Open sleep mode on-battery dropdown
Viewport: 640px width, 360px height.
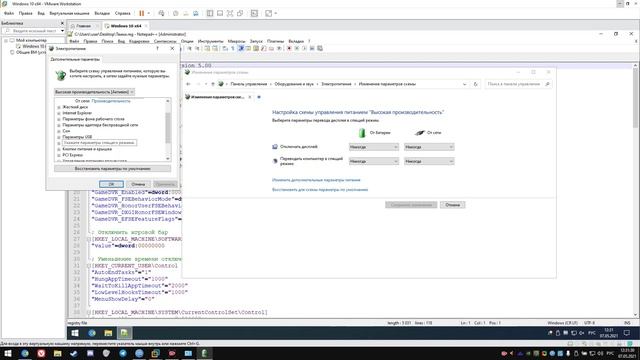tap(373, 161)
